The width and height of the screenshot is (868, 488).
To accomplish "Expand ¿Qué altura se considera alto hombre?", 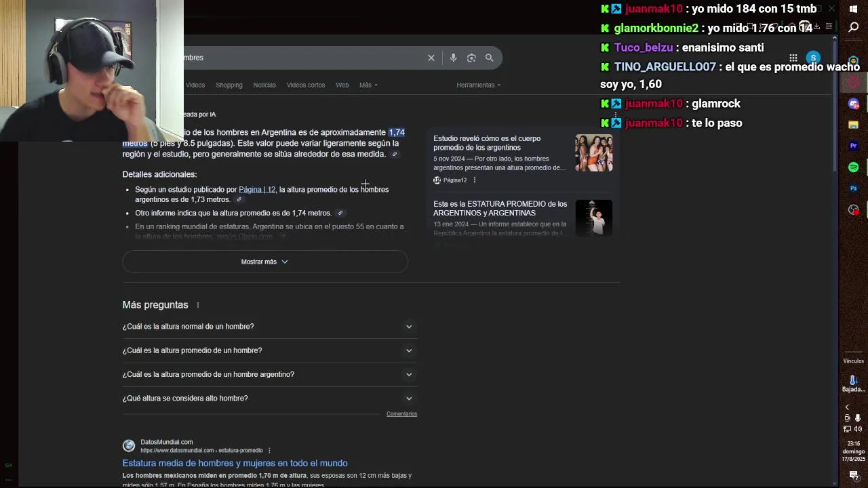I will coord(269,399).
